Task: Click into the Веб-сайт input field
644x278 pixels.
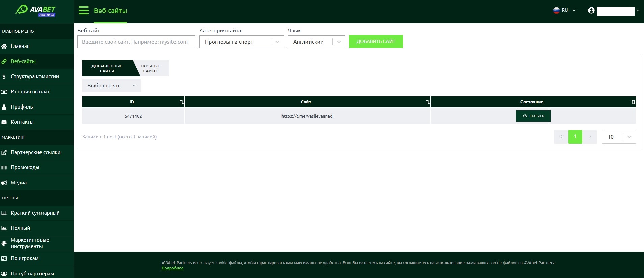Action: point(136,42)
